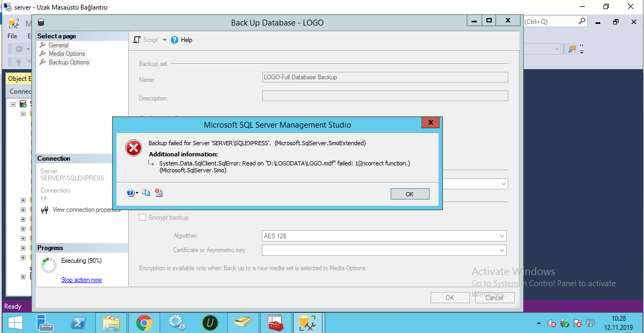Viewport: 644px width, 333px height.
Task: Toggle the Encrypt backup checkbox
Action: 142,217
